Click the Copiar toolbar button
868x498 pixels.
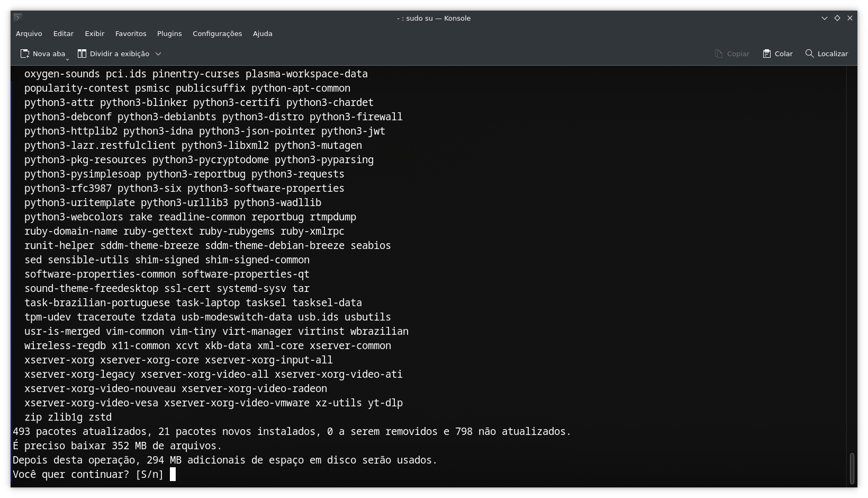coord(732,54)
